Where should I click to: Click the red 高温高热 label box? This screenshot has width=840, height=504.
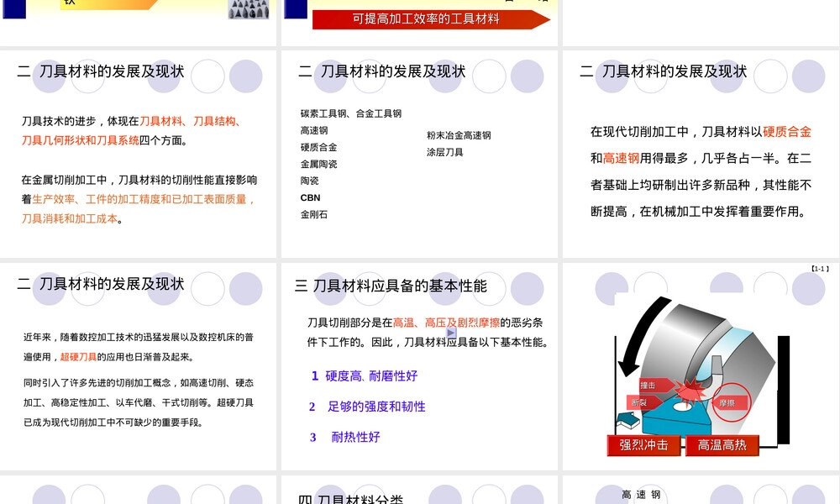(x=722, y=445)
